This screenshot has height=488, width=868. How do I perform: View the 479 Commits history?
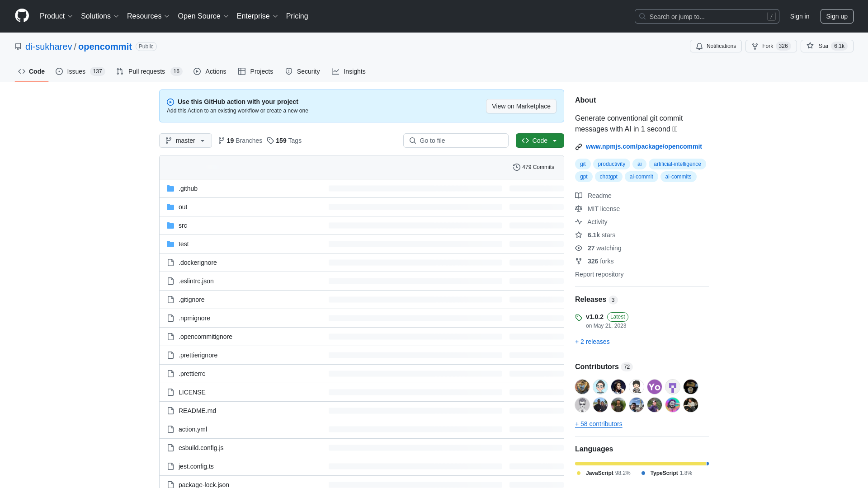coord(533,167)
